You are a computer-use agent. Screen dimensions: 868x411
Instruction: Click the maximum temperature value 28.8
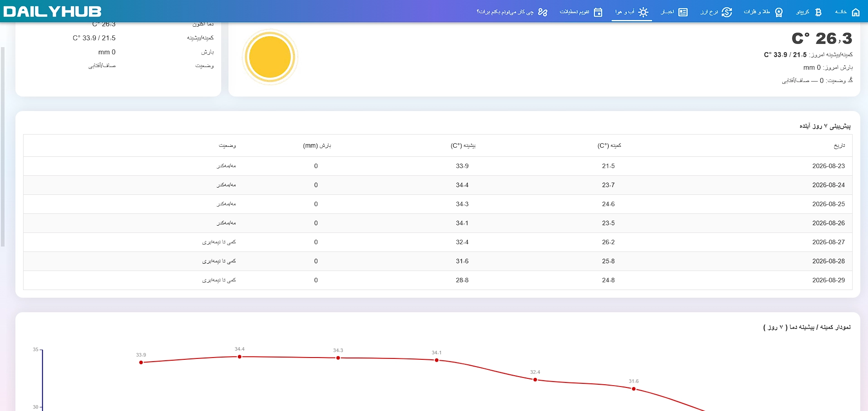(462, 280)
